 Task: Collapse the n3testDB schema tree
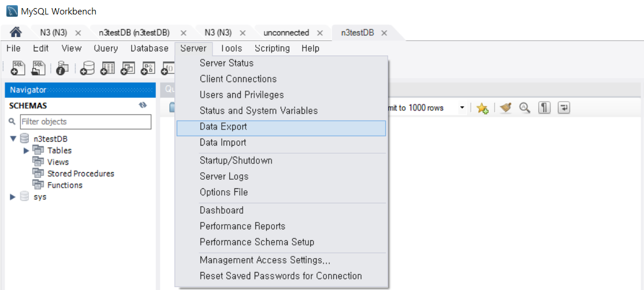pyautogui.click(x=13, y=139)
